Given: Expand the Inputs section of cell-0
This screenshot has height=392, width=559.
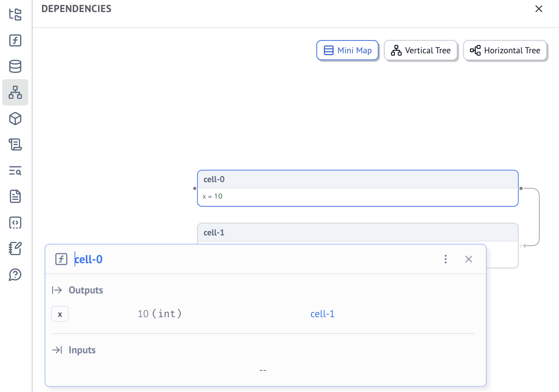Looking at the screenshot, I should point(81,350).
